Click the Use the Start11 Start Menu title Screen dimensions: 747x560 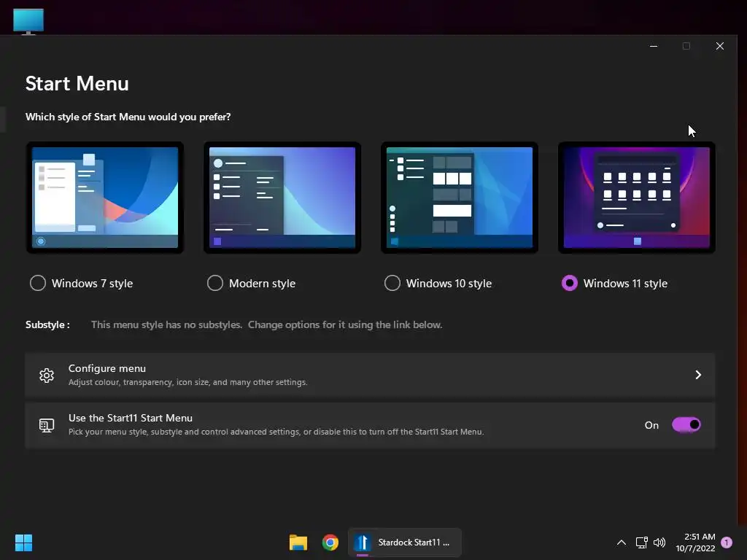(x=131, y=418)
